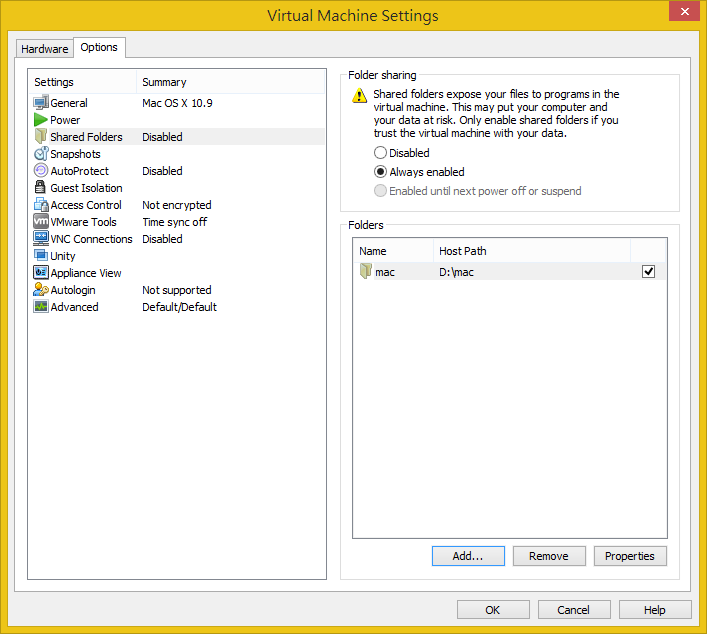Click the Snapshots icon
This screenshot has height=634, width=707.
41,154
